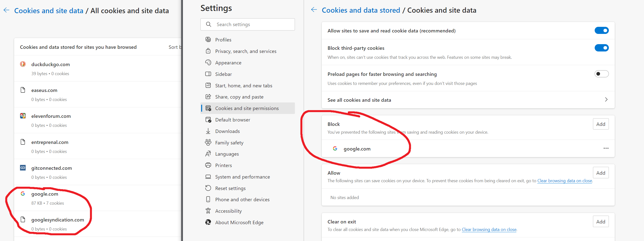644x241 pixels.
Task: Disable Block third-party cookies switch
Action: [x=602, y=48]
